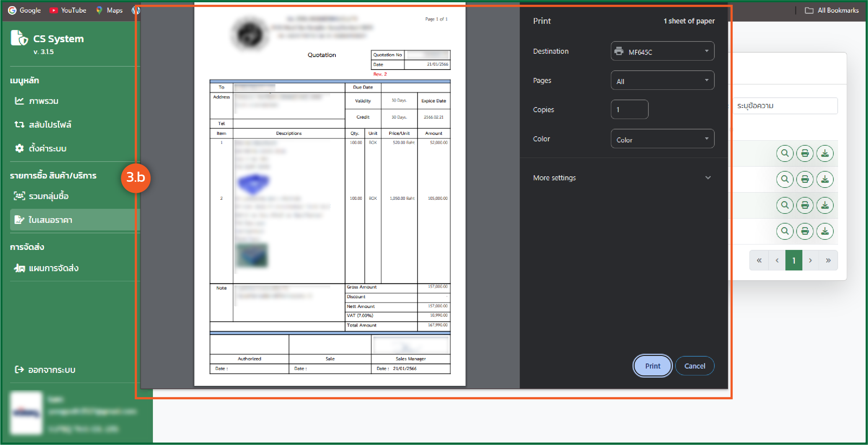Click the magnifier view icon in third row

click(x=785, y=206)
